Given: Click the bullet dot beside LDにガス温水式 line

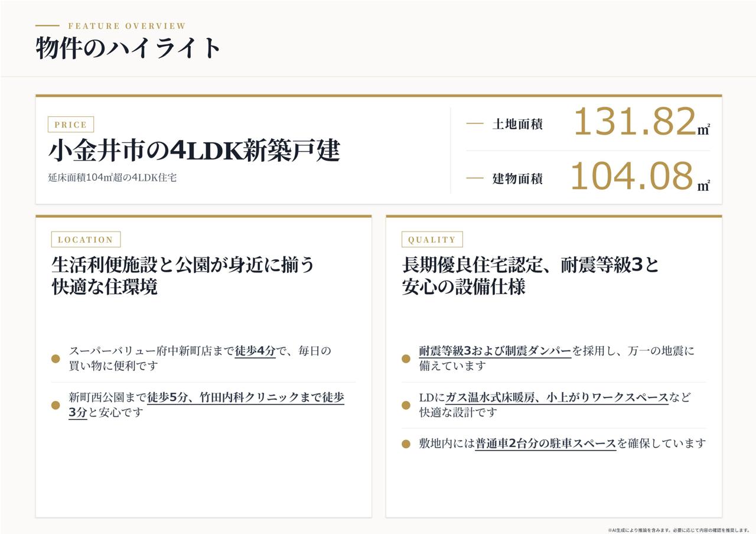Looking at the screenshot, I should point(406,405).
